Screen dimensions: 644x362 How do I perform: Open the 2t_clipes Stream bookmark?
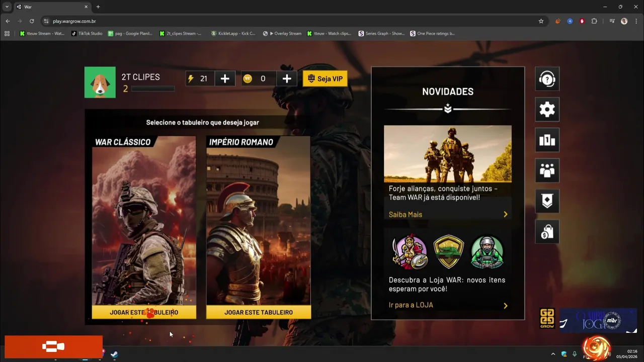[x=180, y=34]
